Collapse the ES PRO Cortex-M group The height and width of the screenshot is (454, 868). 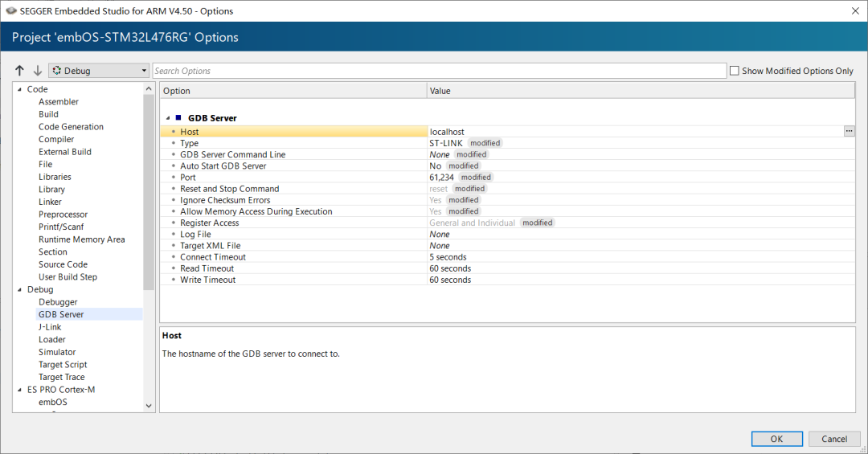click(19, 390)
